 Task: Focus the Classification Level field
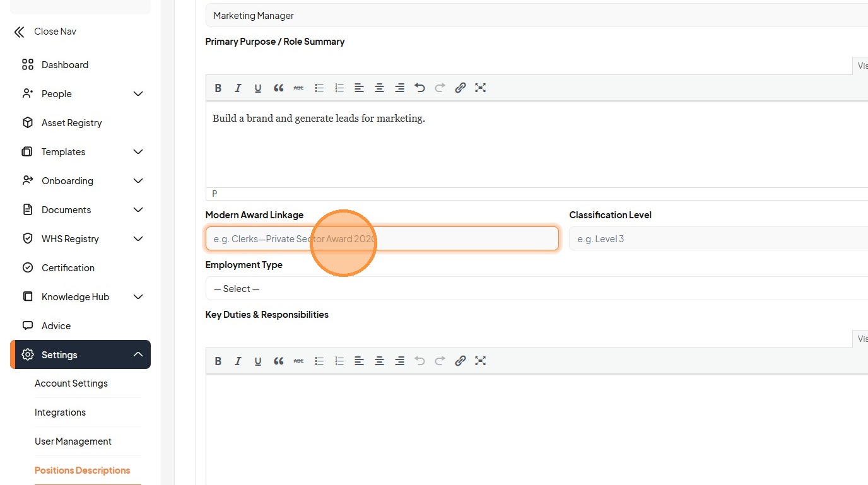coord(718,239)
